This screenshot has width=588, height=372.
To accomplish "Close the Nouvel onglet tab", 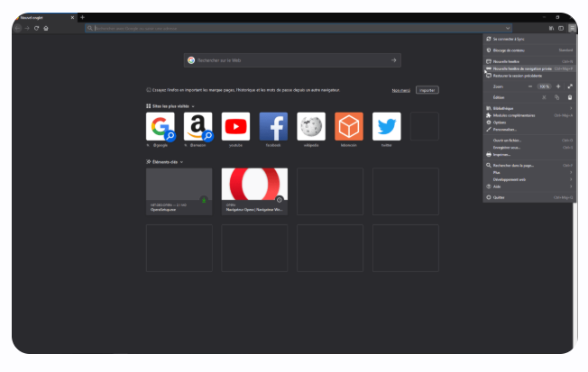I will pos(72,18).
